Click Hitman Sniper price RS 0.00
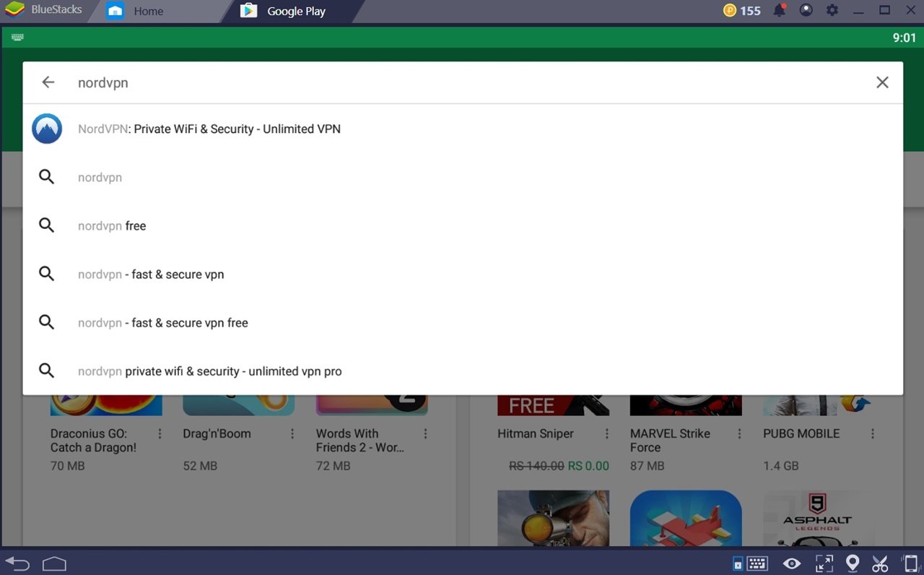This screenshot has width=924, height=575. 588,466
